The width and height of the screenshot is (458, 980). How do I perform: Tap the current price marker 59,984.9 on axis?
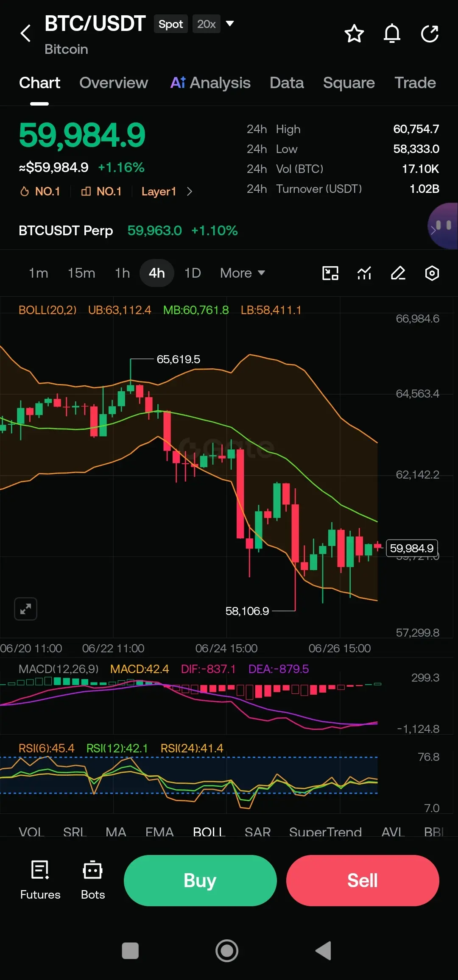(x=412, y=548)
